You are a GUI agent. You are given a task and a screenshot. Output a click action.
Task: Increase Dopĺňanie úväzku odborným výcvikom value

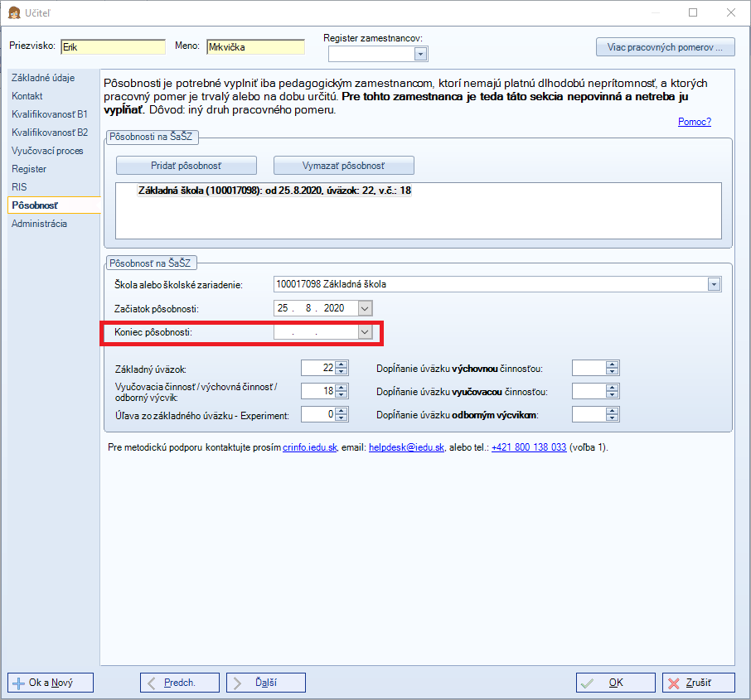[x=612, y=410]
